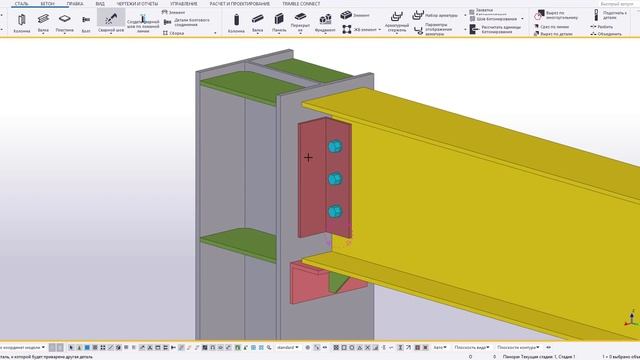The height and width of the screenshot is (360, 640).
Task: Pick the bottom cyan bolt
Action: pos(335,211)
